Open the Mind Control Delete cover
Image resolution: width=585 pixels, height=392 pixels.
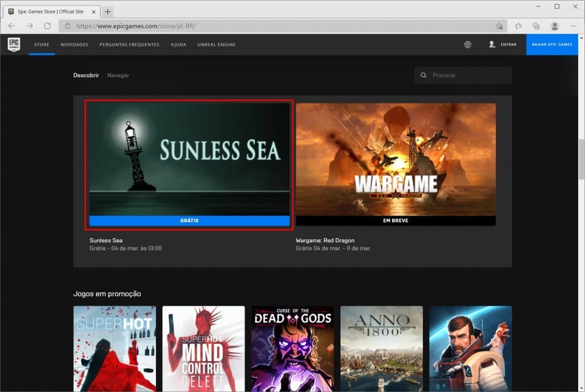tap(204, 349)
